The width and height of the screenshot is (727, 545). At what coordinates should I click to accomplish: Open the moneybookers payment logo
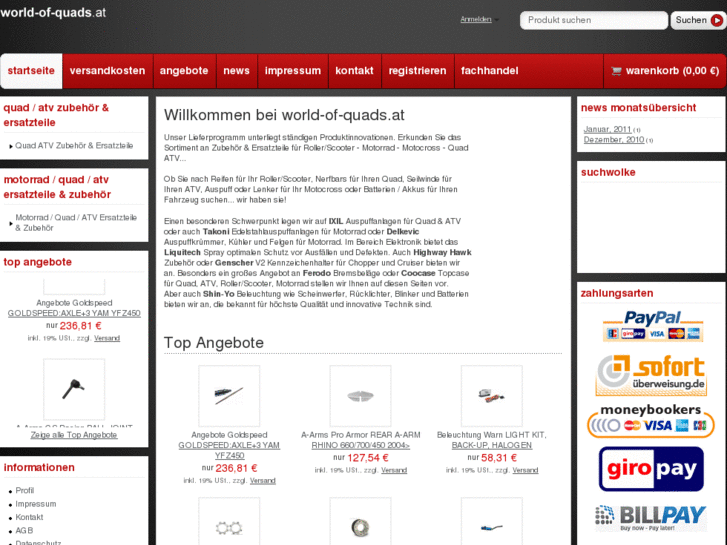point(650,421)
